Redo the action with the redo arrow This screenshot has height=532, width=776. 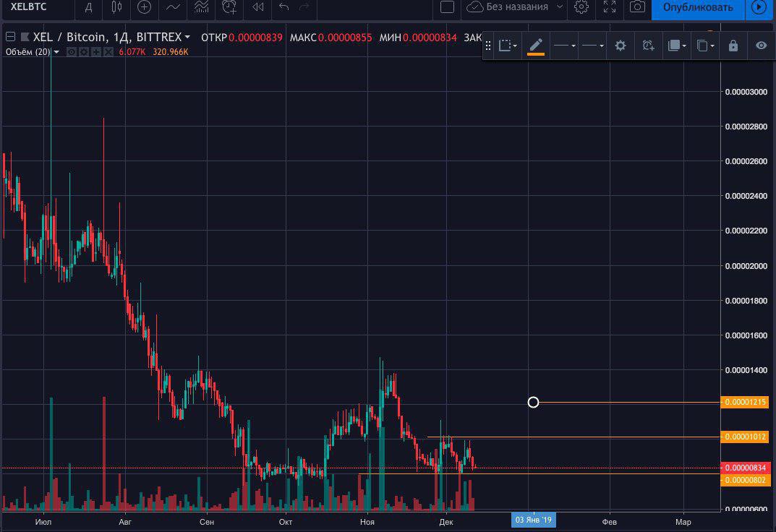point(304,7)
